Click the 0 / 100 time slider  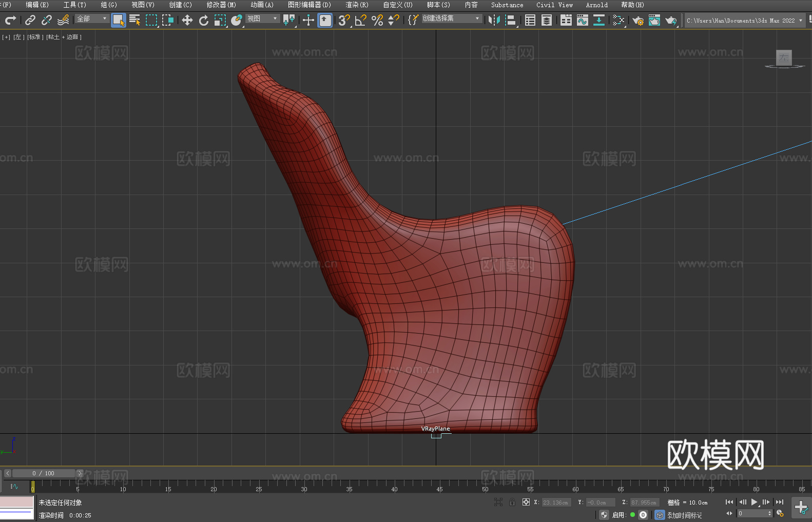point(43,473)
